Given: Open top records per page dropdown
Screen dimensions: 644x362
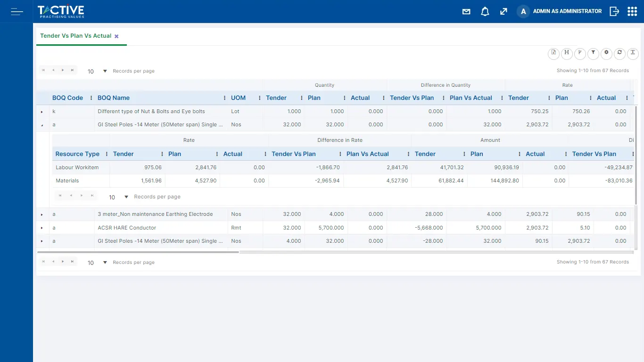Looking at the screenshot, I should pyautogui.click(x=105, y=71).
